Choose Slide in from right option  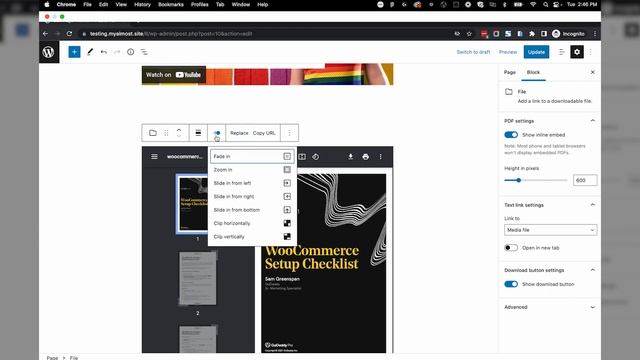point(252,196)
